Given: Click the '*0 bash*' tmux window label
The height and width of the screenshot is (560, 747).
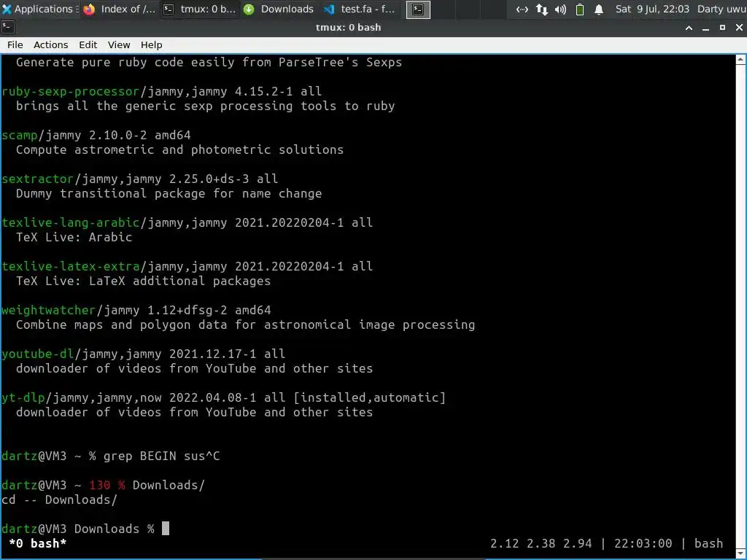Looking at the screenshot, I should 38,543.
